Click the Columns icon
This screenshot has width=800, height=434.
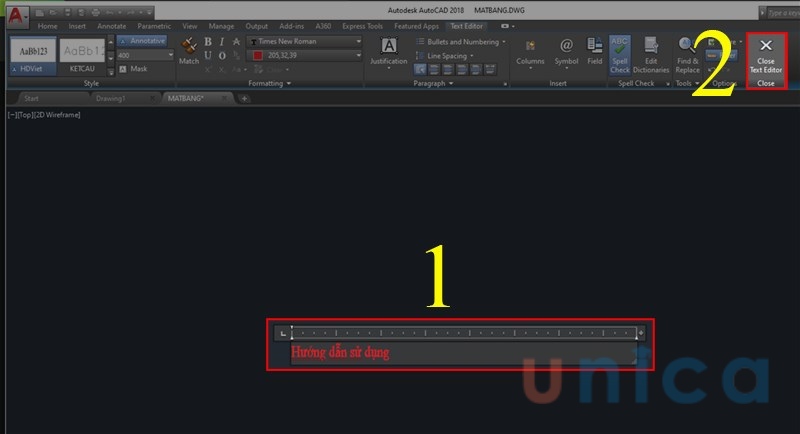point(530,52)
